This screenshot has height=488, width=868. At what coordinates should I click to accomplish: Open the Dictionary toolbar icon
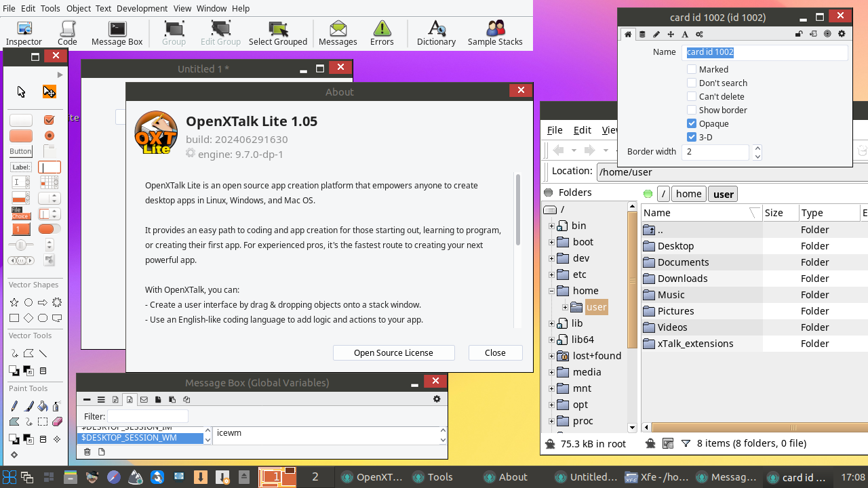(436, 33)
